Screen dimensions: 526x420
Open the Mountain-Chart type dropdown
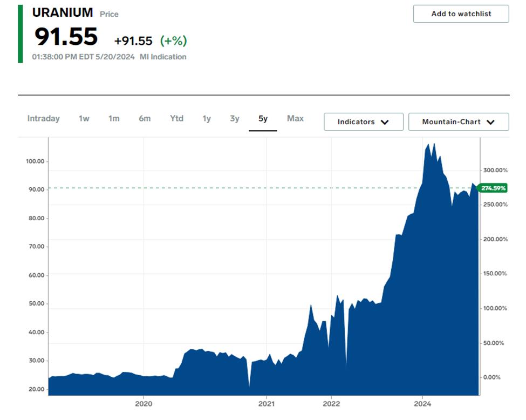pyautogui.click(x=459, y=122)
